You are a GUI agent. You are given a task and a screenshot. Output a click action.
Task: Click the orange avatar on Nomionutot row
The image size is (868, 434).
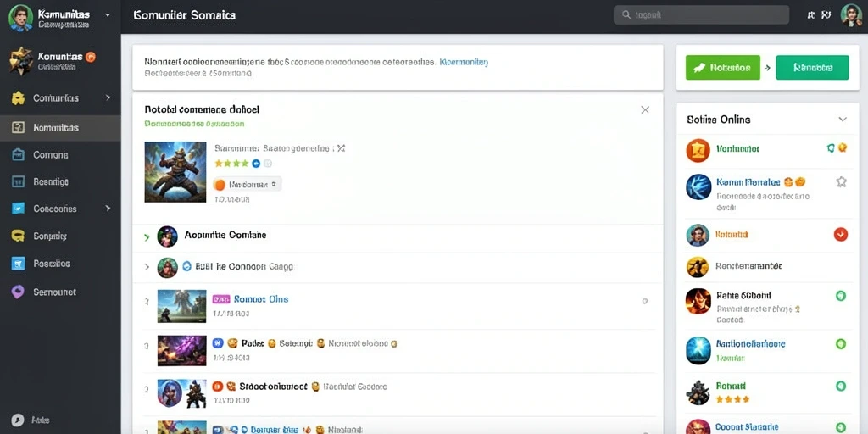pyautogui.click(x=698, y=150)
